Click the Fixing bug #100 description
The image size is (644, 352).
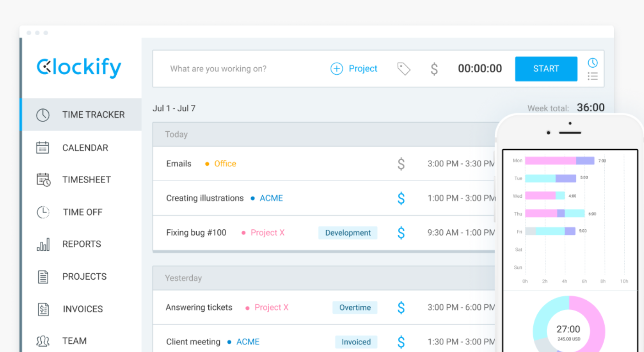(x=196, y=233)
